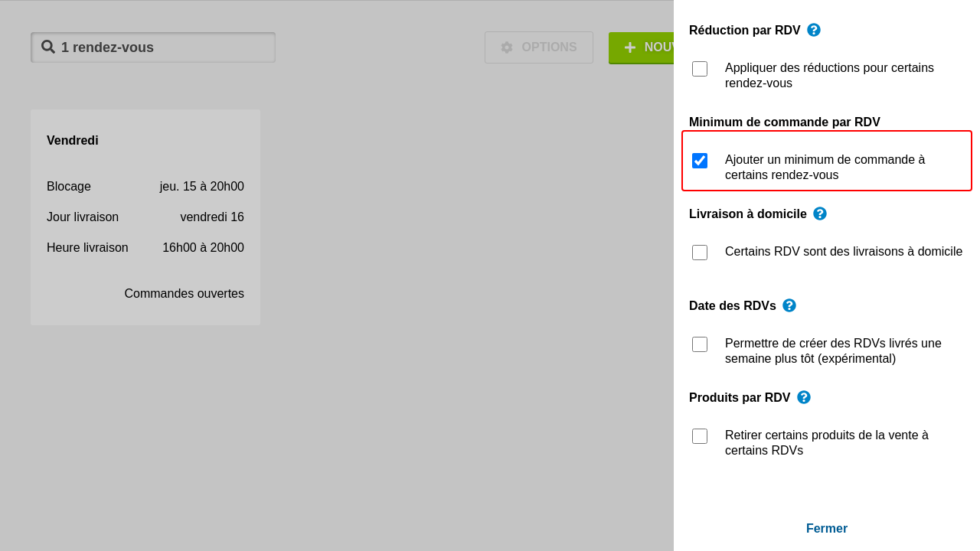Click Commandes ouvertes status on card
Screen dimensions: 980x551
pyautogui.click(x=184, y=294)
